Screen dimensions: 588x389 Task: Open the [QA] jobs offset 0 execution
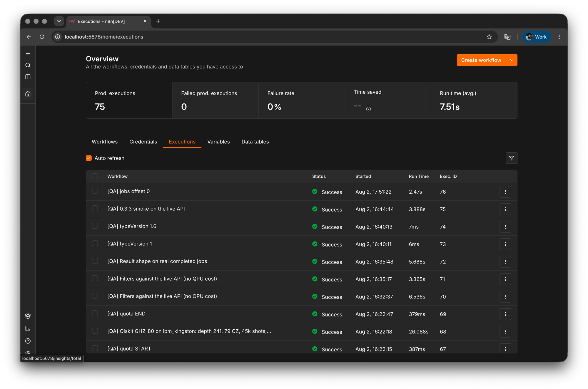(128, 191)
